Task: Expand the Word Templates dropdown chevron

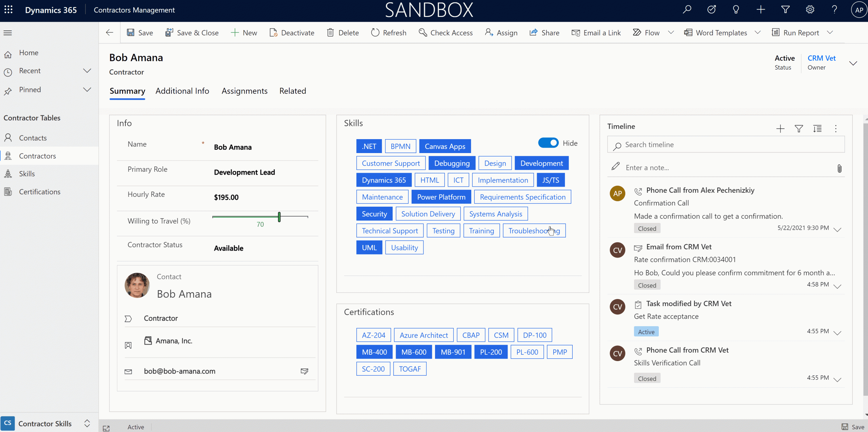Action: pyautogui.click(x=757, y=33)
